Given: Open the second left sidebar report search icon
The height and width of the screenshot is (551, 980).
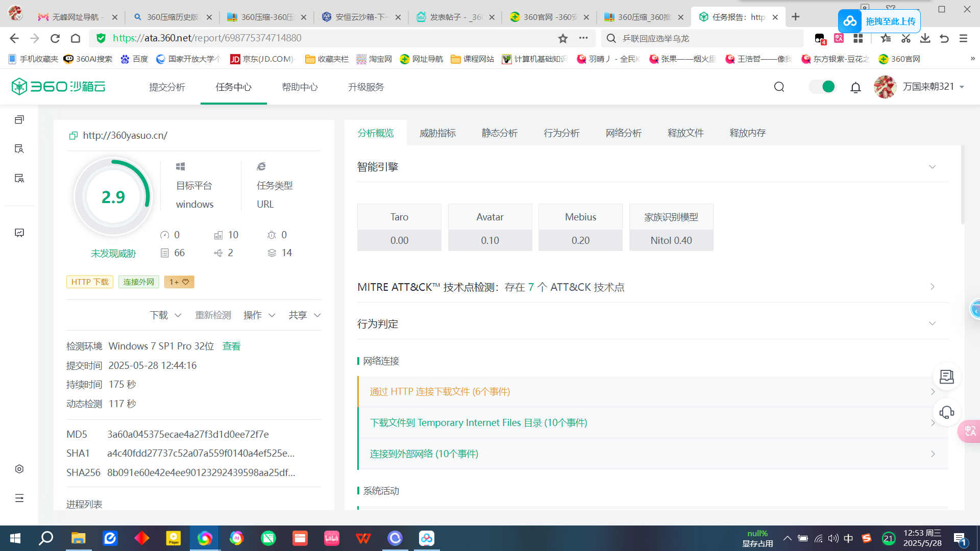Looking at the screenshot, I should [19, 149].
